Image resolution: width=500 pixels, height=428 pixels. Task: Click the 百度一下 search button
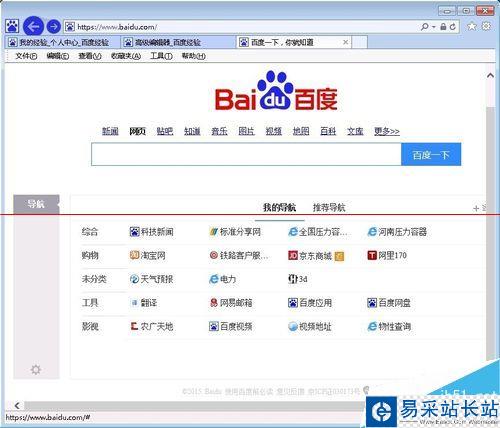click(431, 154)
